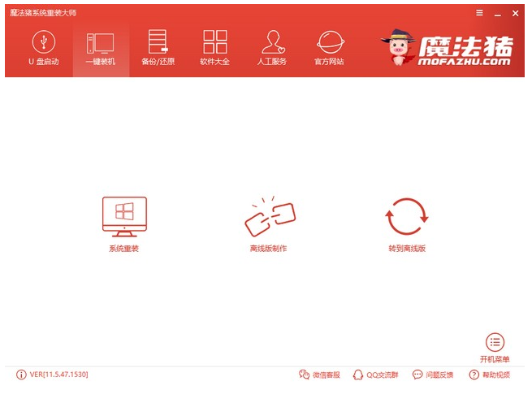The image size is (532, 403).
Task: Click the version info icon
Action: point(21,375)
